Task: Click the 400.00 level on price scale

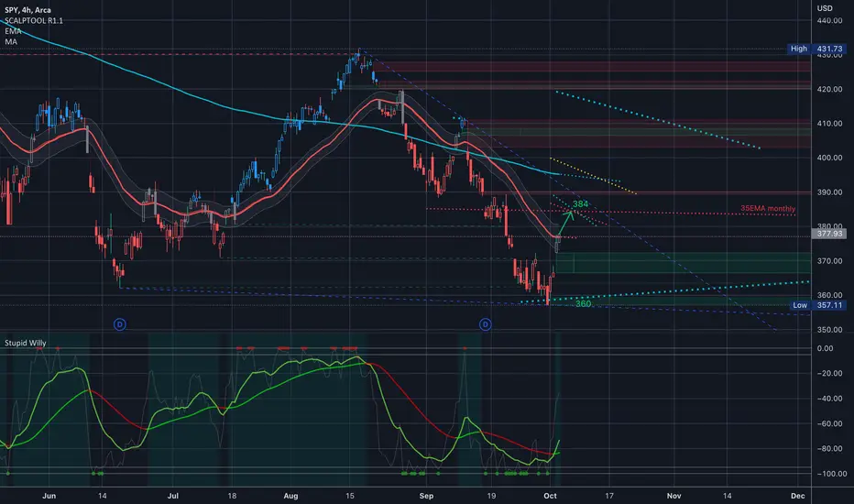Action: pos(829,158)
